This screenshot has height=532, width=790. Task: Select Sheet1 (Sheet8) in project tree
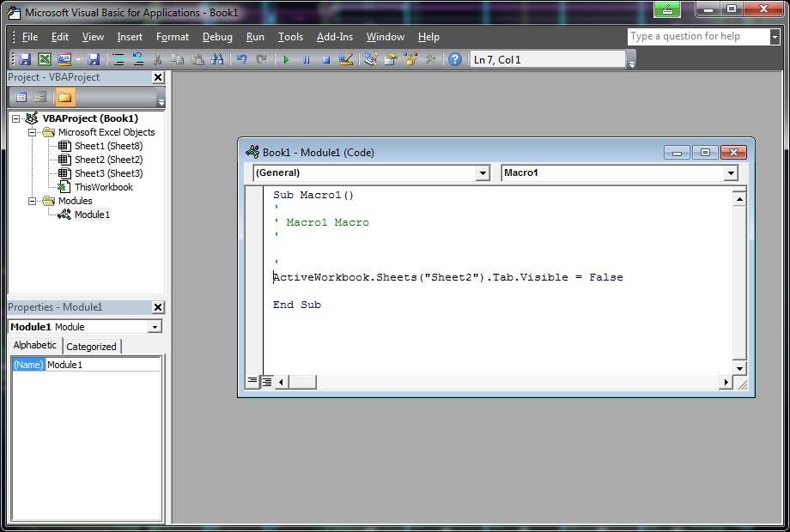(x=108, y=146)
